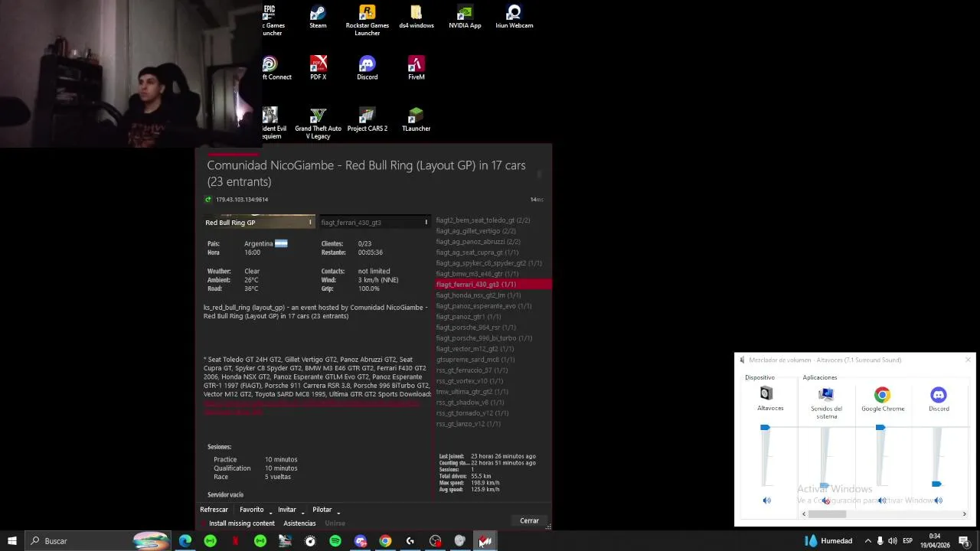
Task: Expand the Invitar dropdown arrow
Action: [x=303, y=511]
